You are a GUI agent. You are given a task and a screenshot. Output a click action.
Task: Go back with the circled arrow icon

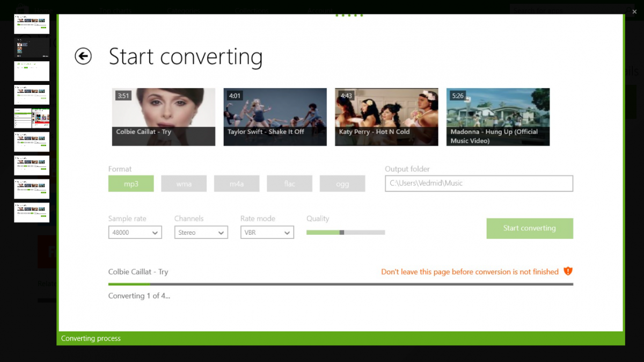pyautogui.click(x=83, y=56)
